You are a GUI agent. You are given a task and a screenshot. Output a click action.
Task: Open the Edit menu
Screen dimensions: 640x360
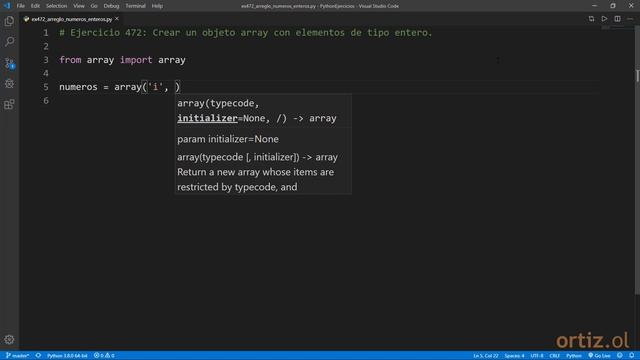coord(36,6)
